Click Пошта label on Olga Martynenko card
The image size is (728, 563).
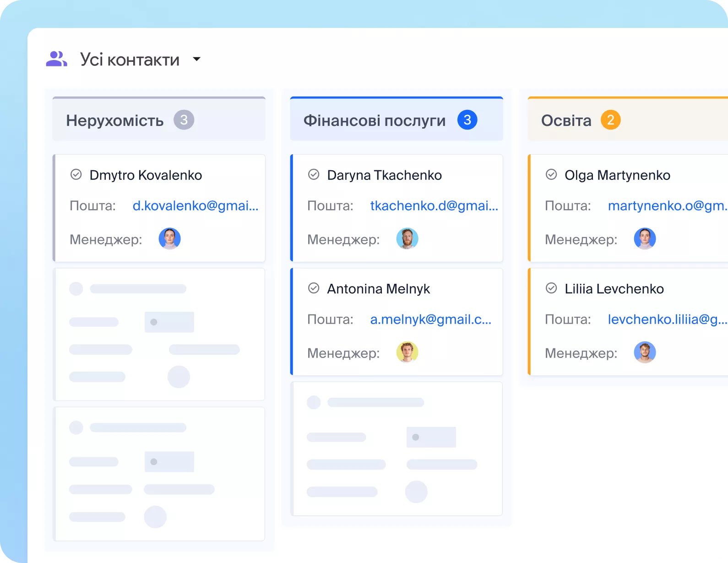pos(568,206)
